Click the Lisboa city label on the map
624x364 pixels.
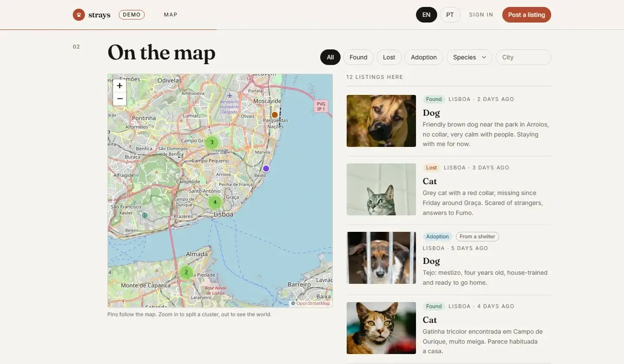(x=224, y=214)
